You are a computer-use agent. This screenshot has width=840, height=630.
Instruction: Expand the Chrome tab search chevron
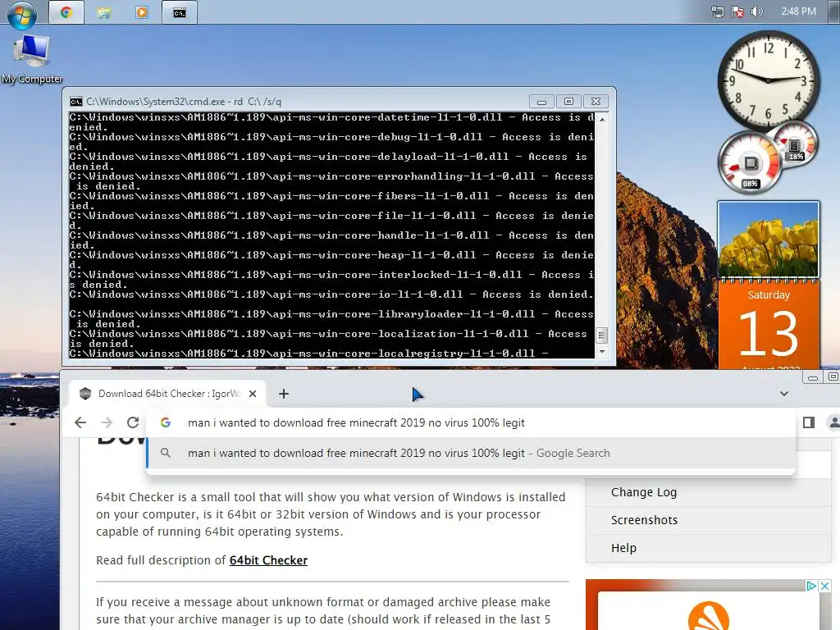point(783,394)
